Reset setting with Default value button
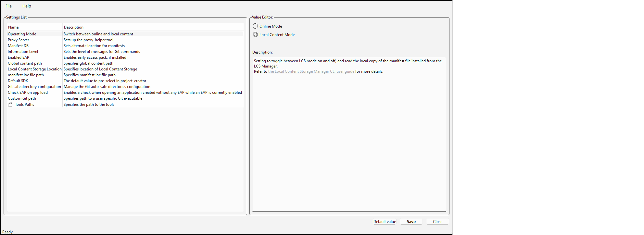644x235 pixels. click(385, 222)
